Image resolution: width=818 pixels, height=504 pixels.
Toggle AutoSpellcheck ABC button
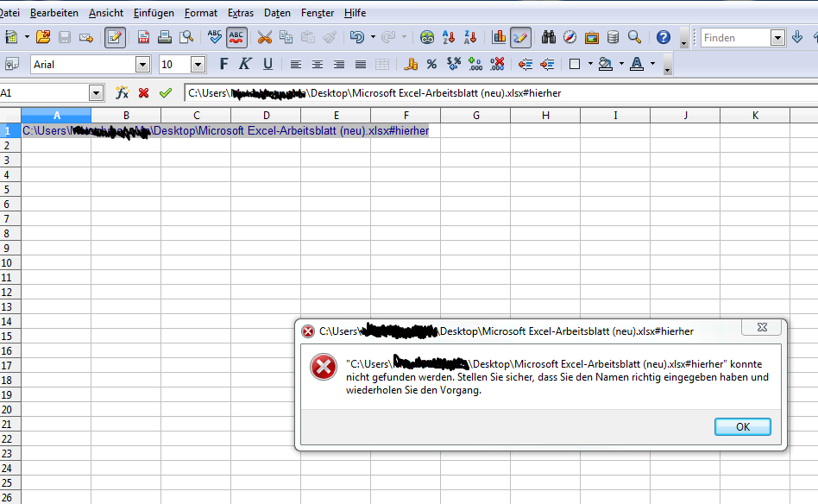(236, 37)
